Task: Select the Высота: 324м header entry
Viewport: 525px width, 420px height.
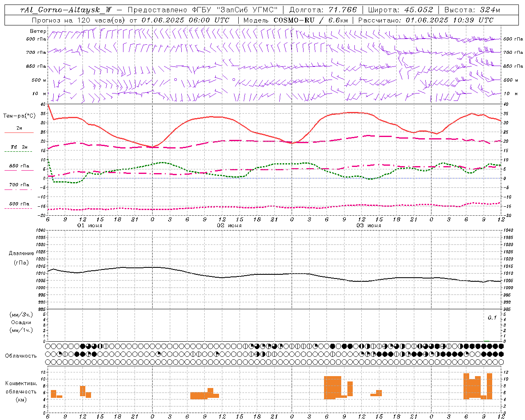Action: pos(472,10)
